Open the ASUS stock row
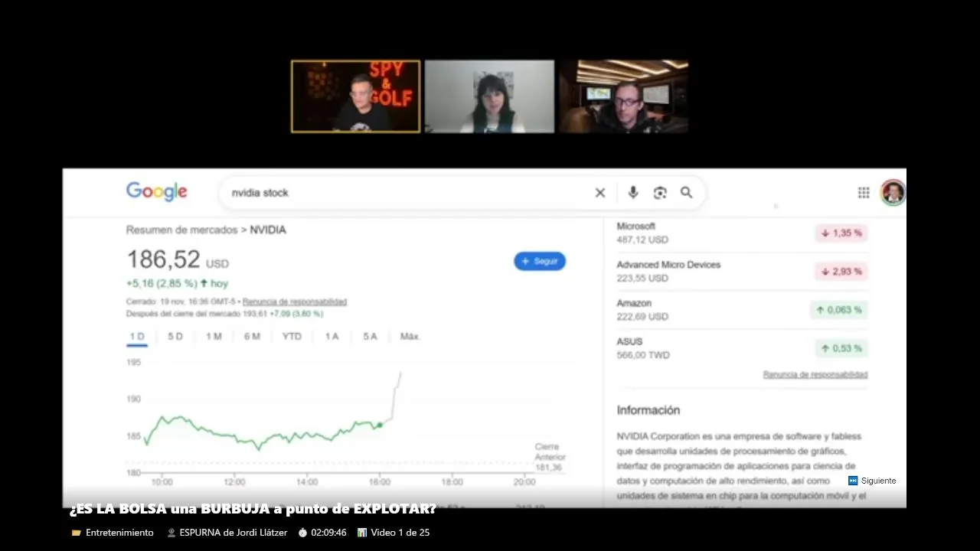980x551 pixels. (742, 348)
